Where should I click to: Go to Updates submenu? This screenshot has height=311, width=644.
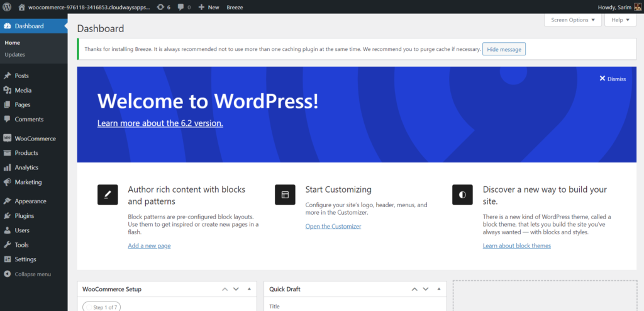point(15,54)
